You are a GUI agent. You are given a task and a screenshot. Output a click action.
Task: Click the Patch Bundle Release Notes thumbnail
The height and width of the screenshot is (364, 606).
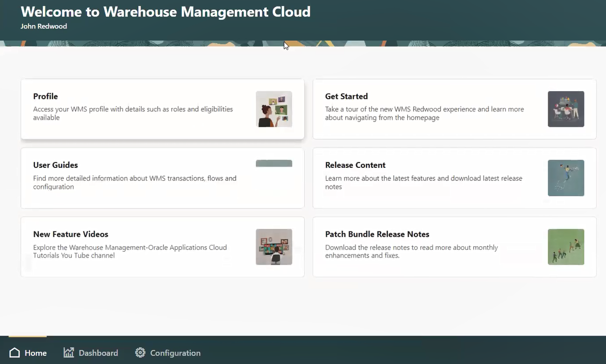click(x=566, y=247)
